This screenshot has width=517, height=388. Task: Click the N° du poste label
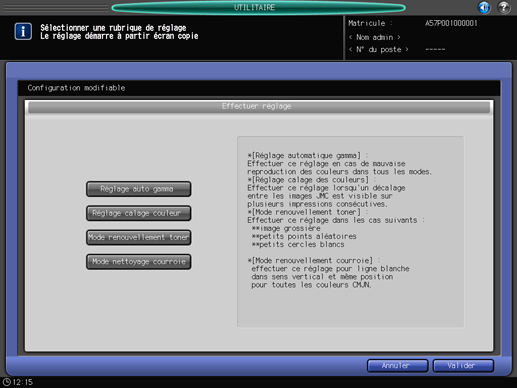pyautogui.click(x=379, y=50)
